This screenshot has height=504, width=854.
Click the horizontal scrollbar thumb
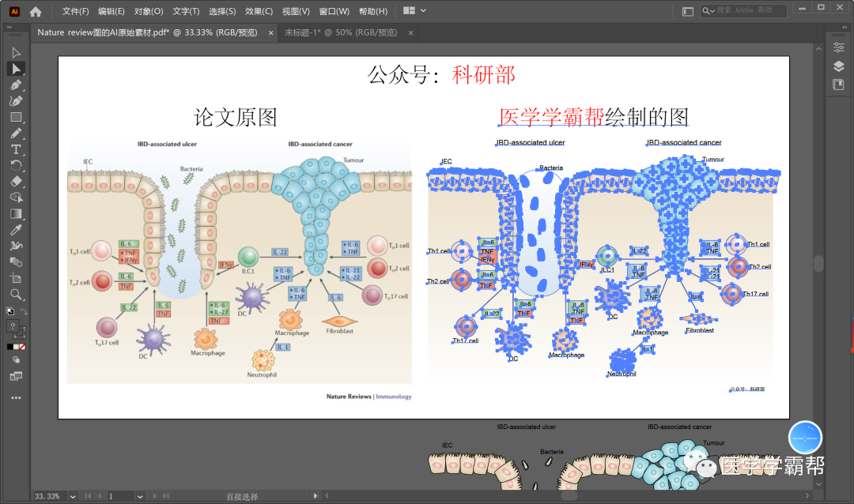point(569,496)
